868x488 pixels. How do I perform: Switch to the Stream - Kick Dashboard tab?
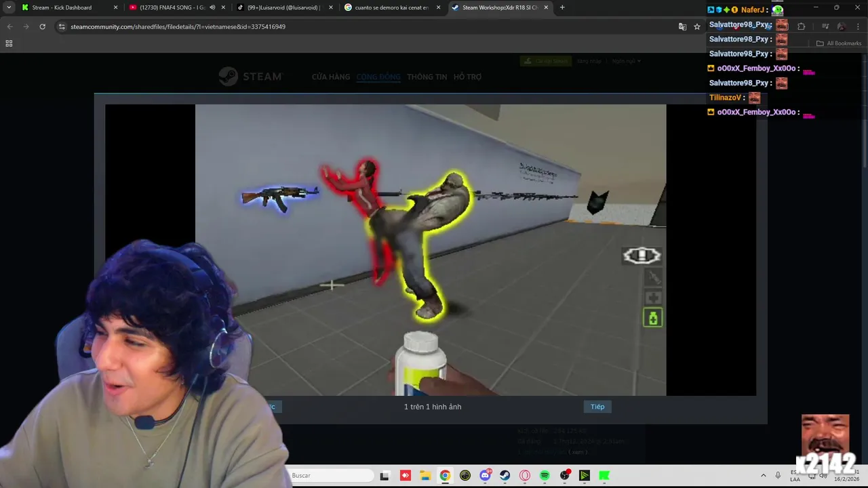pyautogui.click(x=68, y=7)
